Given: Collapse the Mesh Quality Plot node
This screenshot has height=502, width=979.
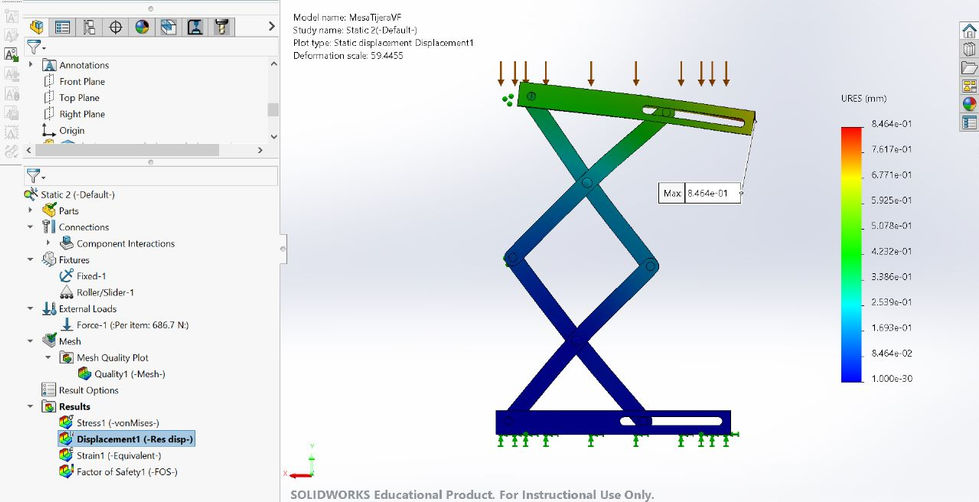Looking at the screenshot, I should point(48,357).
